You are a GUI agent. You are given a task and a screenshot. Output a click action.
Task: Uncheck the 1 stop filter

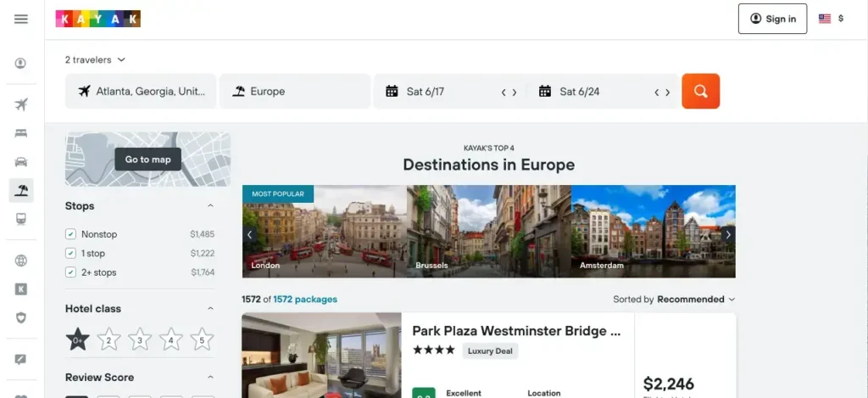pos(70,254)
